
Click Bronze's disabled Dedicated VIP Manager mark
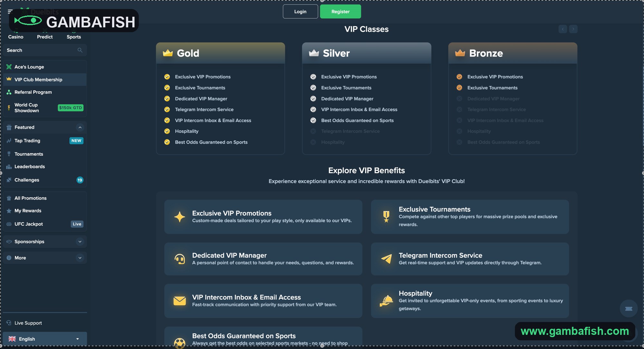pos(459,98)
